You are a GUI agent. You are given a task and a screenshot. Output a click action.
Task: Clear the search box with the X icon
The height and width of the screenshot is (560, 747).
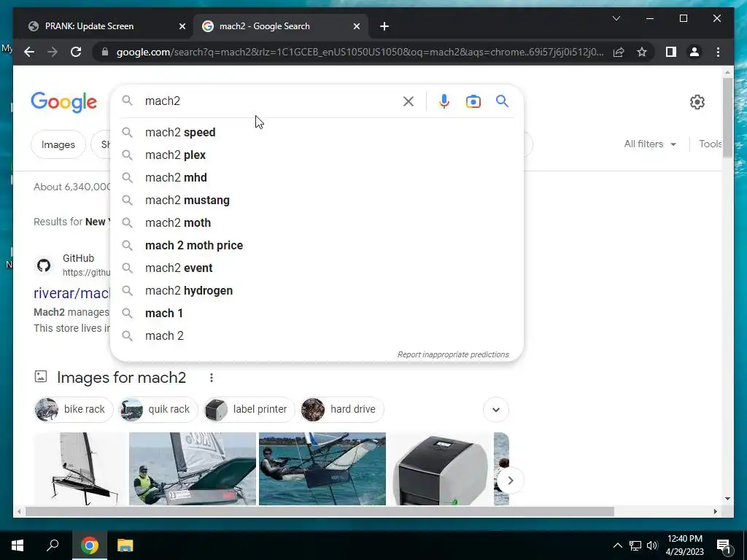409,101
